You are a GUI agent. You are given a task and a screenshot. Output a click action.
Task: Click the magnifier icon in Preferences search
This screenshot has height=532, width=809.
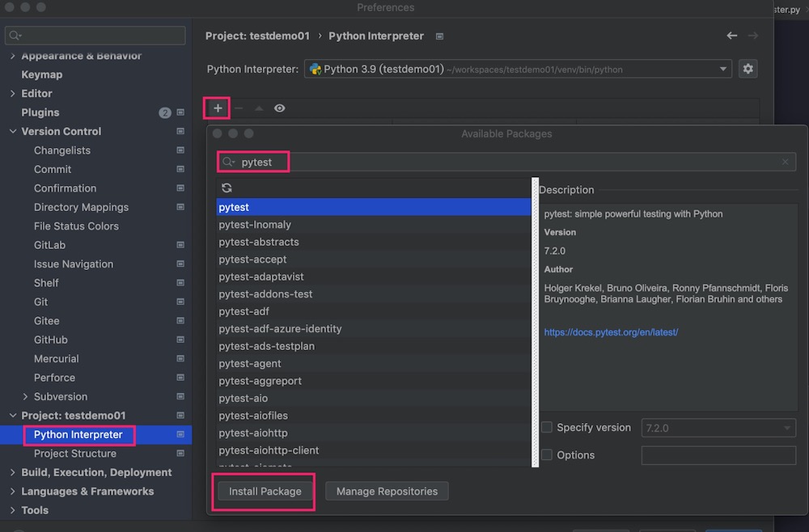15,35
